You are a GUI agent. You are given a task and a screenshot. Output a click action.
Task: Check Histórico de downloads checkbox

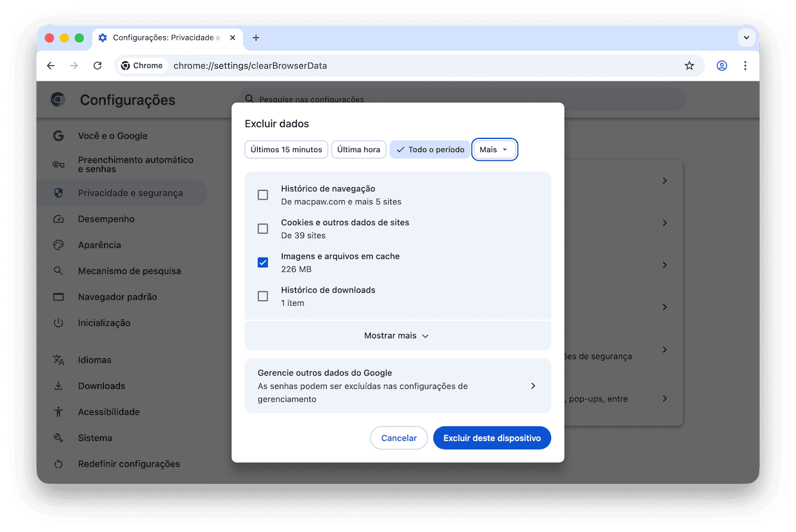click(263, 296)
